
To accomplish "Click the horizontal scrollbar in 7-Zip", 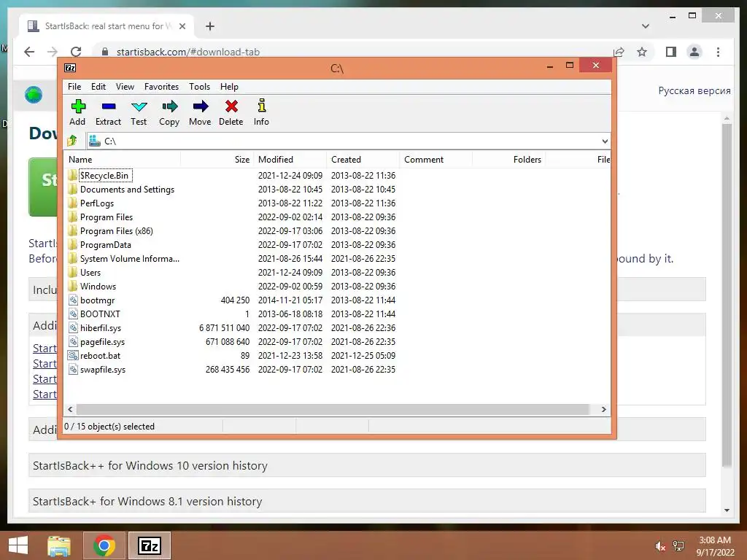I will tap(333, 409).
